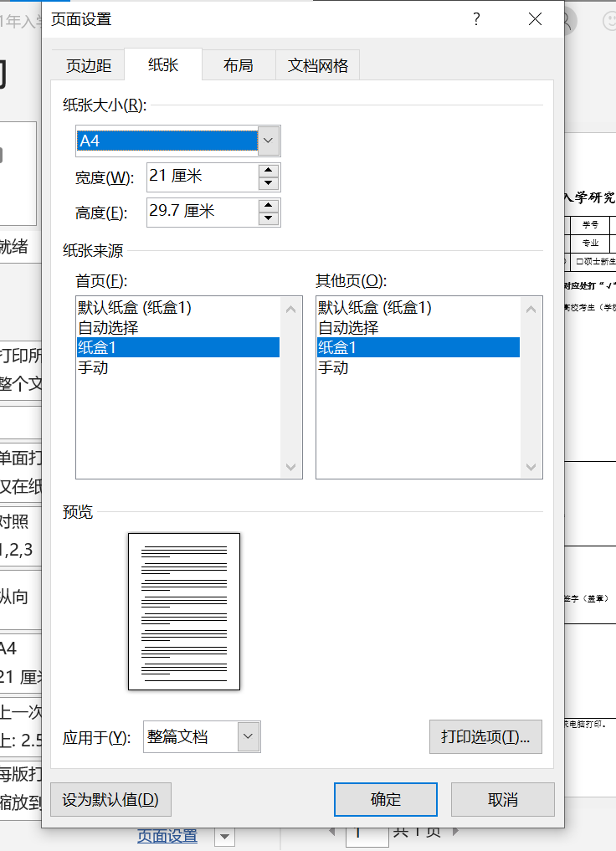Click 设为默认值 button
The image size is (616, 851).
coord(110,799)
